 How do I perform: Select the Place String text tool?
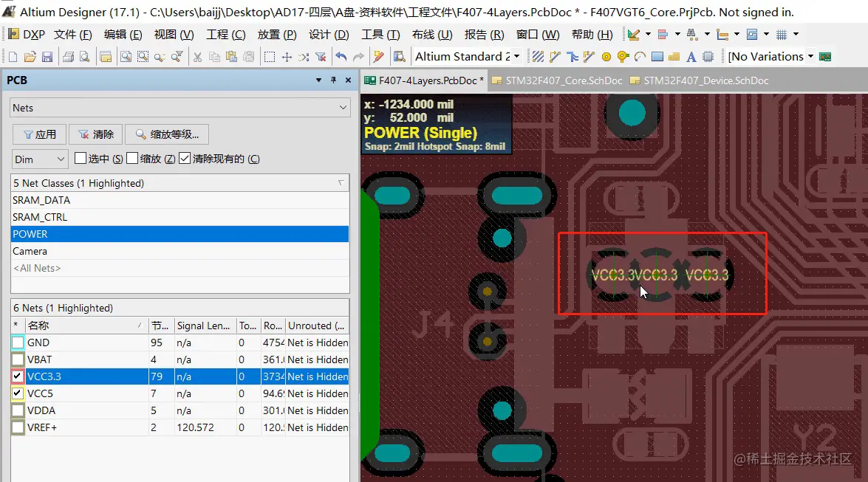pyautogui.click(x=691, y=56)
